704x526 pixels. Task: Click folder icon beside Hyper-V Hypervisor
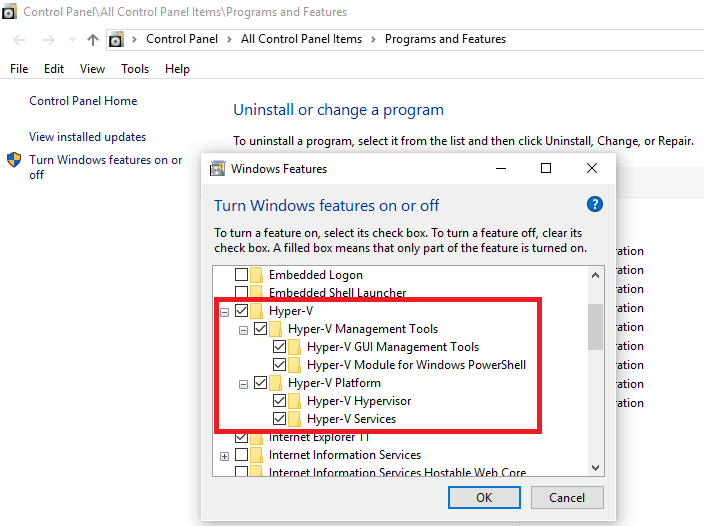click(x=295, y=400)
